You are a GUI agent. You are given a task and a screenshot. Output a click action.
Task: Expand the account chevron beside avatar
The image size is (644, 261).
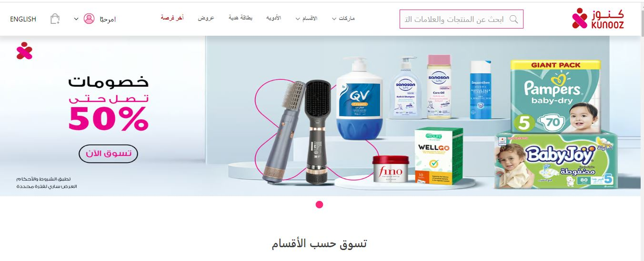click(76, 19)
